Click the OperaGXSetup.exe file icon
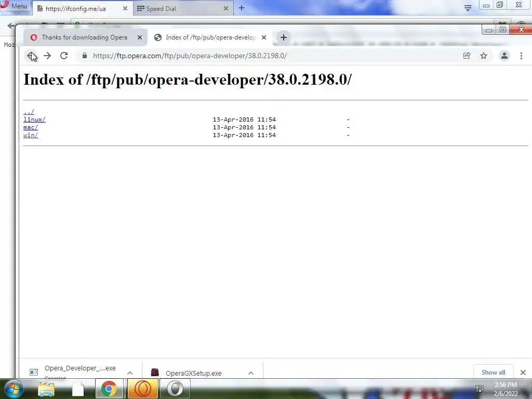532x399 pixels. pyautogui.click(x=155, y=373)
